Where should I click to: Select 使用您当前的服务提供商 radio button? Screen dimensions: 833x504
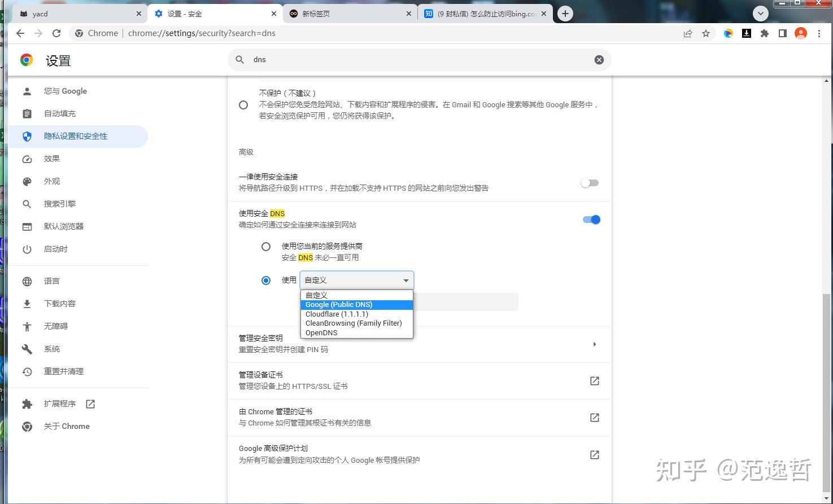click(266, 247)
